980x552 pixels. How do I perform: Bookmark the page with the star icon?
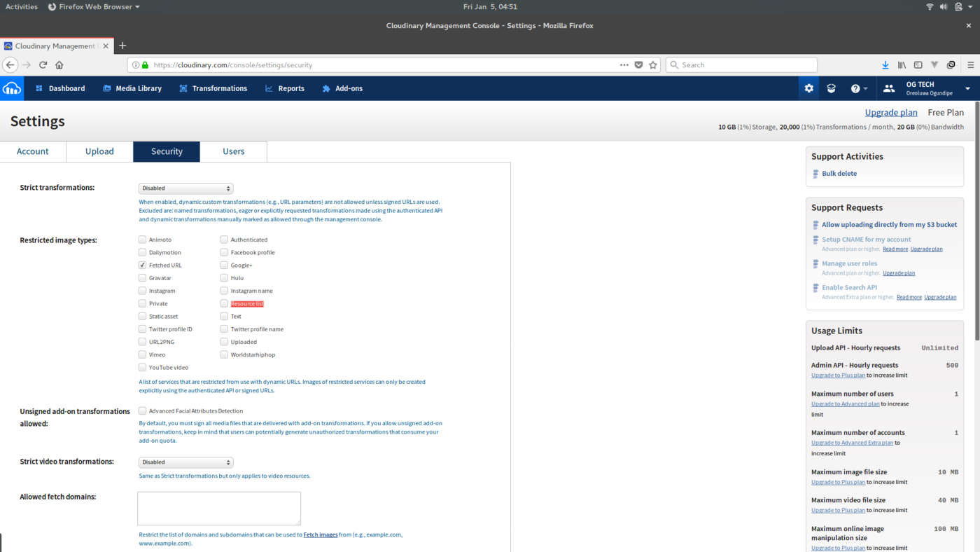652,64
